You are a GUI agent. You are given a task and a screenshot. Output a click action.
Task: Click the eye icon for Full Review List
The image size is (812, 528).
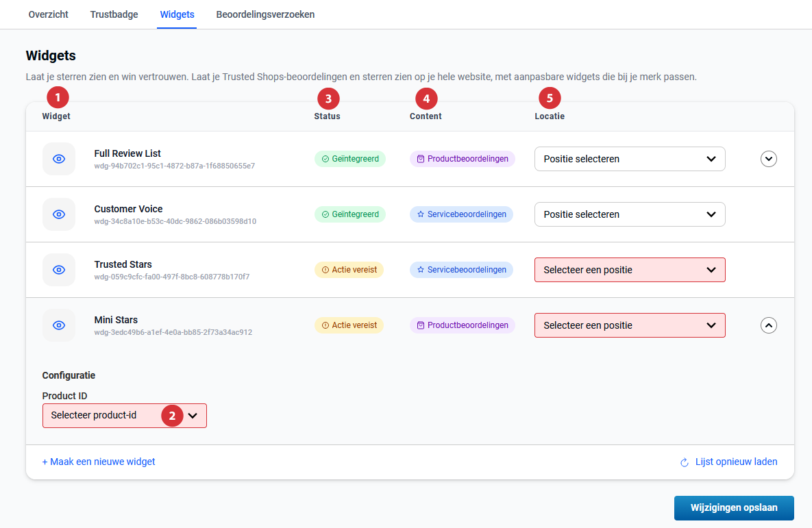59,159
